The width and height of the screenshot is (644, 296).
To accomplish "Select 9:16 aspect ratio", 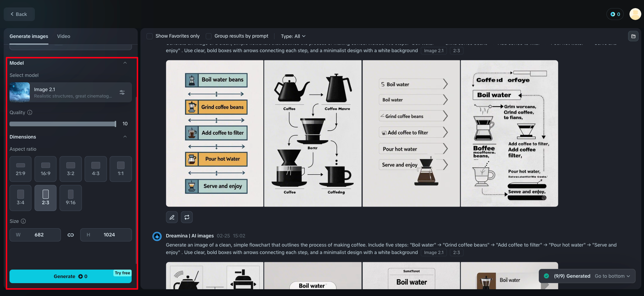I will tap(71, 198).
